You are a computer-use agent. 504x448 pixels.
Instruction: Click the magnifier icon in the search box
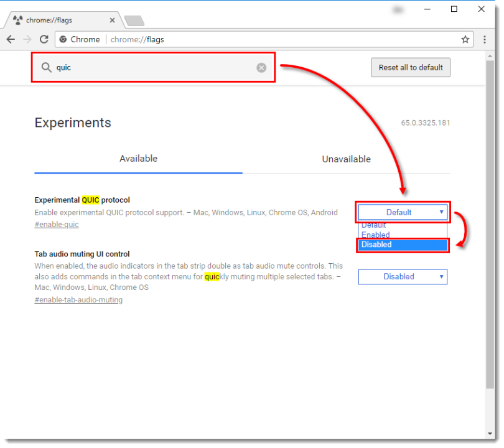point(45,67)
